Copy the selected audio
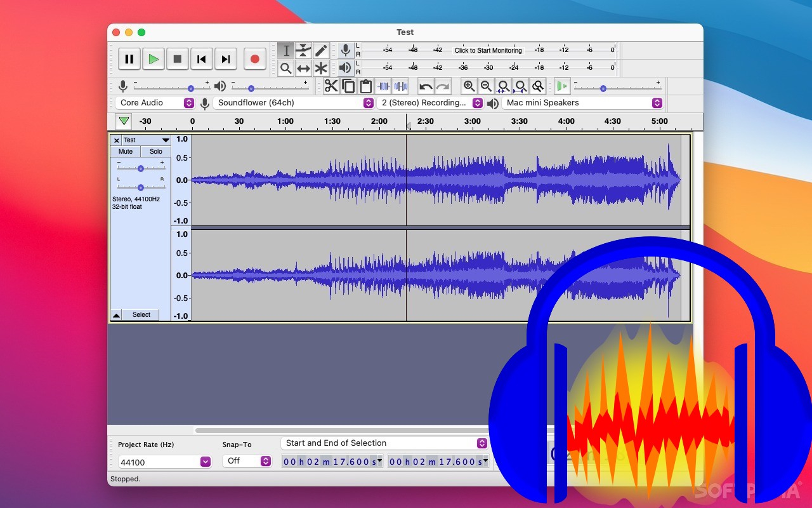The image size is (812, 508). (348, 86)
